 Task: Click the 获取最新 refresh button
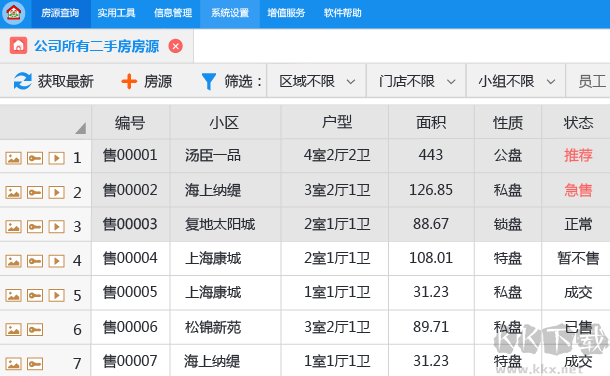pyautogui.click(x=54, y=81)
